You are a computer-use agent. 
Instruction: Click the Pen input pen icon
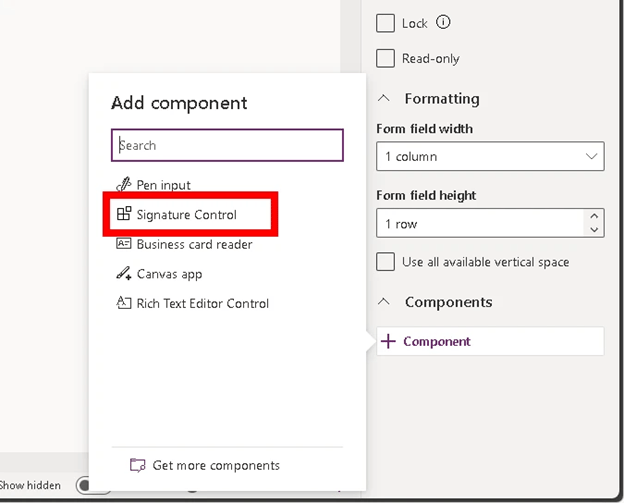point(123,185)
